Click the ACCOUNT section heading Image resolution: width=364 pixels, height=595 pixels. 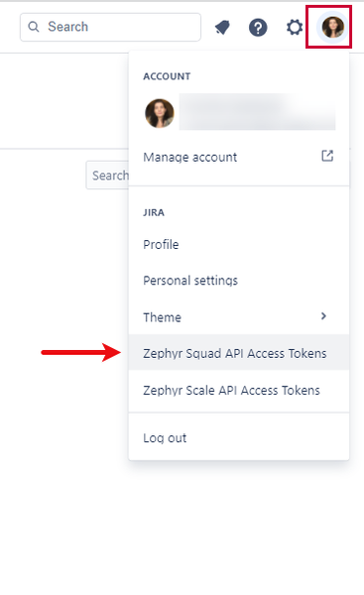pos(167,76)
